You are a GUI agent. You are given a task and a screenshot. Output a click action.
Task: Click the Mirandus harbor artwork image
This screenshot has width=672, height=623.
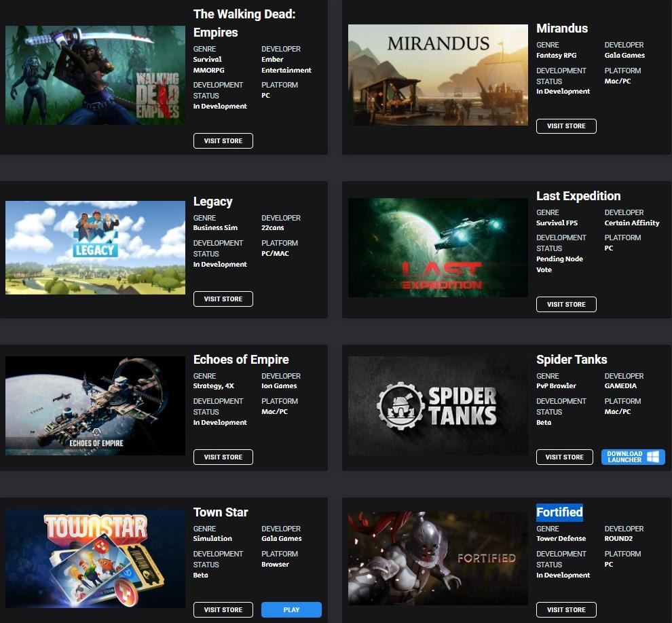pos(438,75)
